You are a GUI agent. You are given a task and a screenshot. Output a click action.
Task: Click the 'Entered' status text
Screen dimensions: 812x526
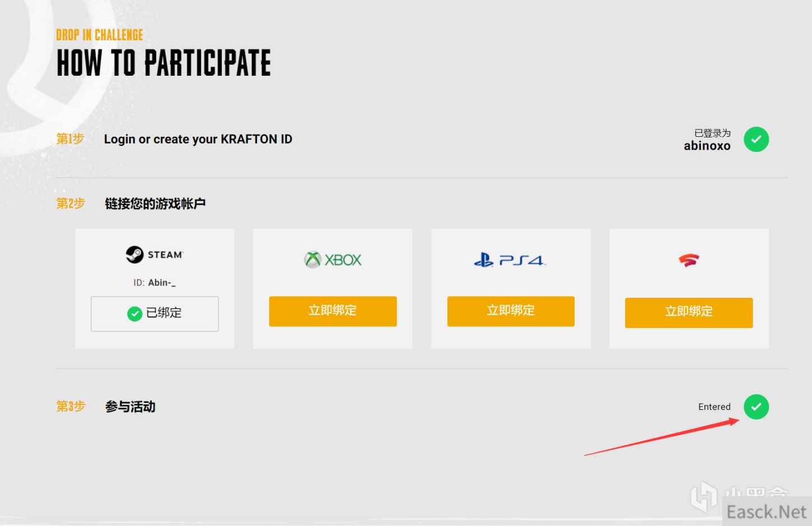point(714,407)
